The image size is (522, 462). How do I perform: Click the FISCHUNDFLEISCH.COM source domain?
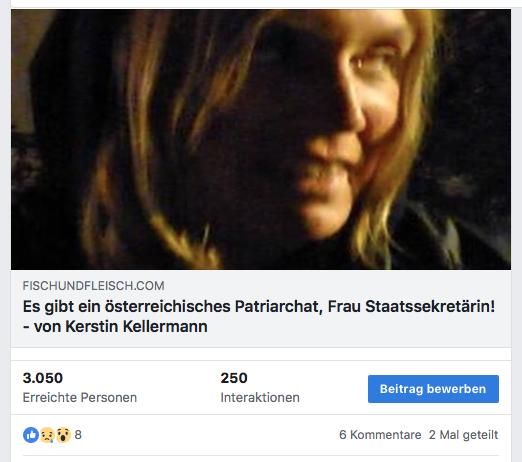(93, 286)
